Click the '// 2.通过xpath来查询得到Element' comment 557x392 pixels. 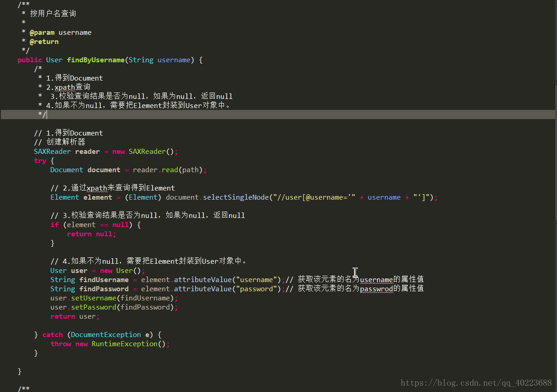pyautogui.click(x=113, y=188)
